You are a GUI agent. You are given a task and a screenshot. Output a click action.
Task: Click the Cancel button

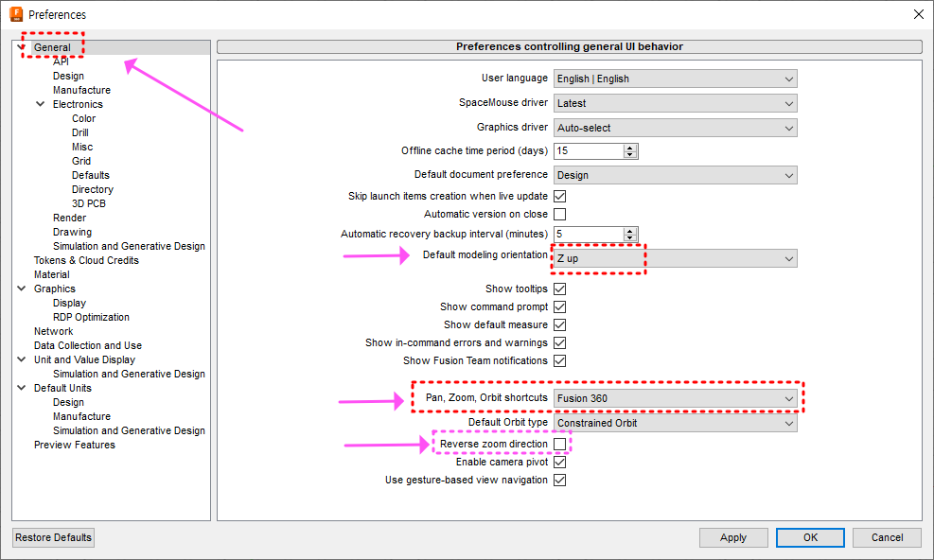pos(887,537)
